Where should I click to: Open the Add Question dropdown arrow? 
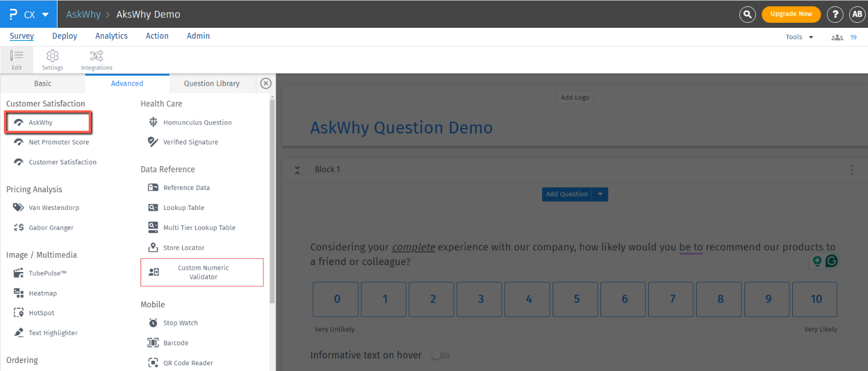click(600, 194)
